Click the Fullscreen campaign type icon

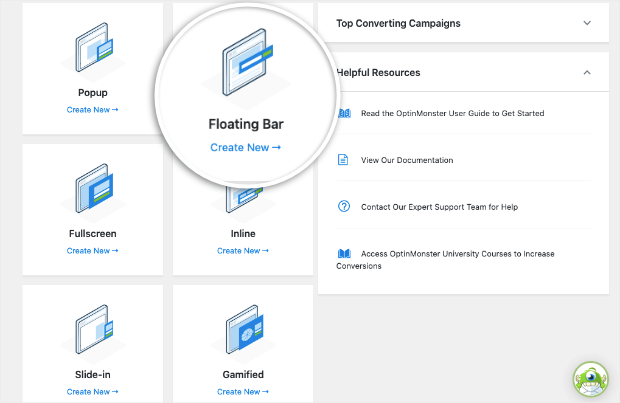tap(94, 188)
